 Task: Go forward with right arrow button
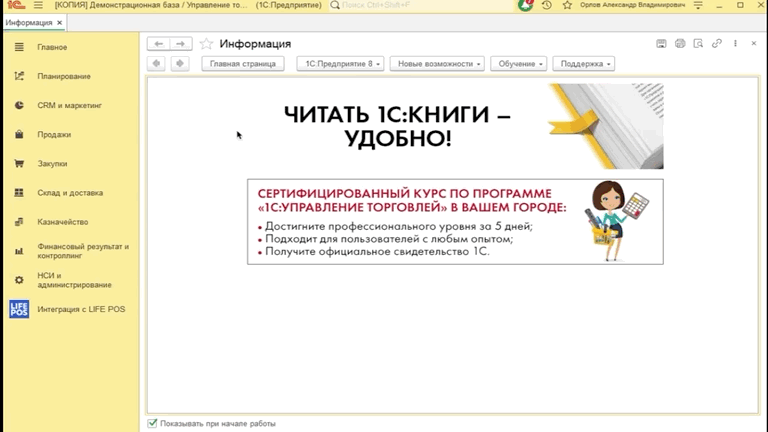pos(181,44)
